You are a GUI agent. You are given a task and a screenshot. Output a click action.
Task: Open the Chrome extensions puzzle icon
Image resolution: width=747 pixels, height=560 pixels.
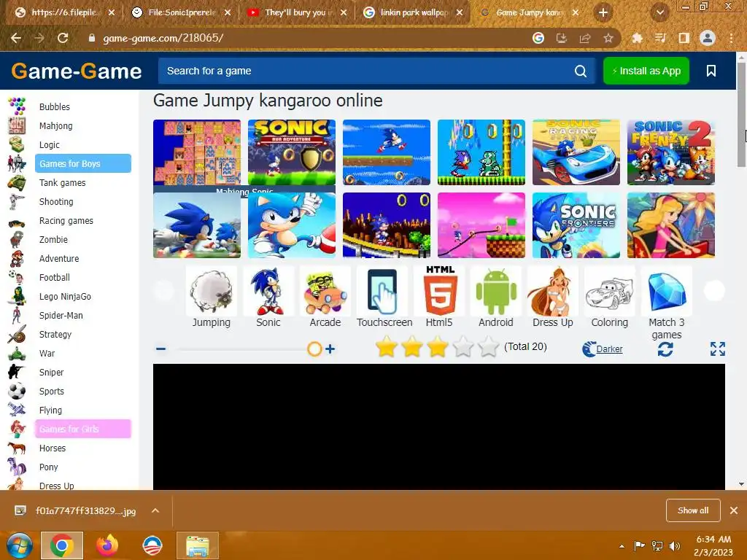click(x=637, y=38)
